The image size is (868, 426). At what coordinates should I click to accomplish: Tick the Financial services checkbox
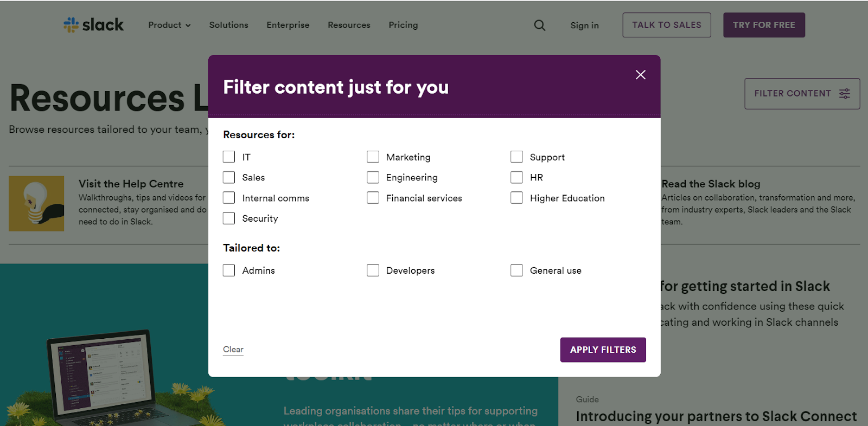373,198
